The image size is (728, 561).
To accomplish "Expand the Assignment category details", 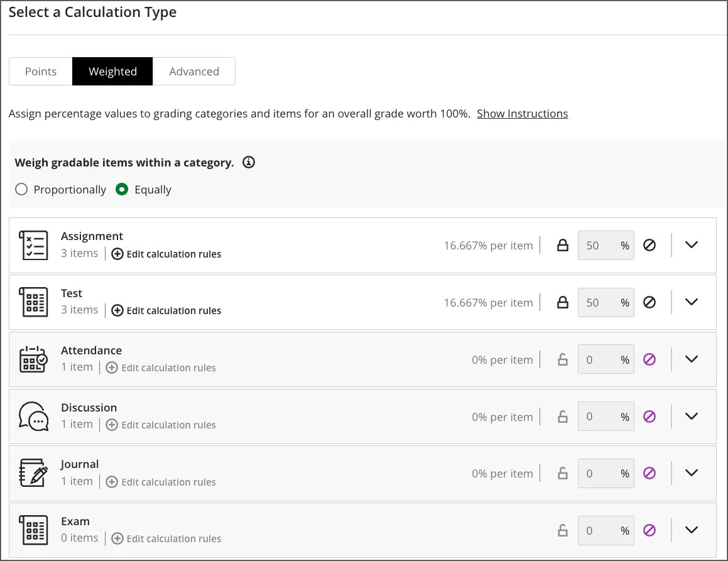I will click(x=692, y=245).
